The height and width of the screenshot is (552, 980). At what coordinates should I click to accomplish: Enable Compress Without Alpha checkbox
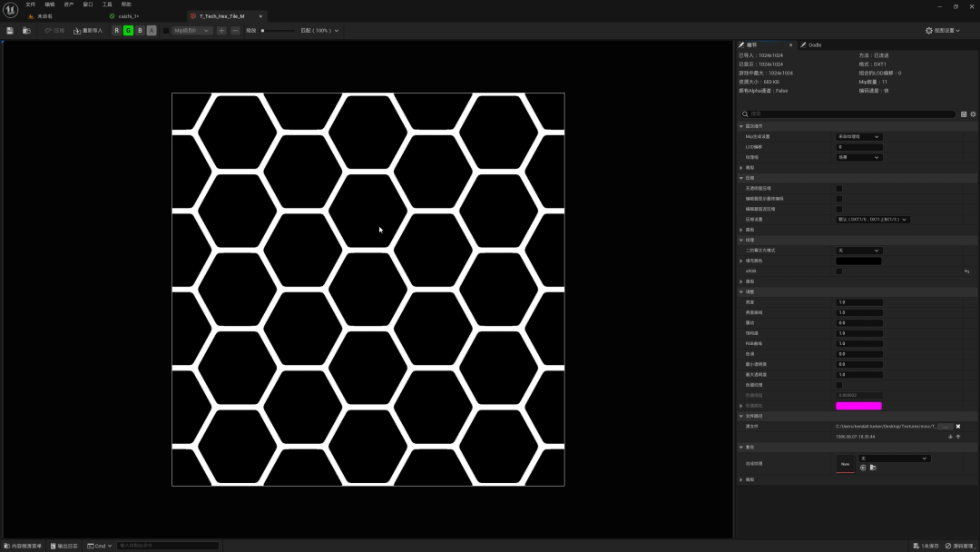(x=839, y=188)
